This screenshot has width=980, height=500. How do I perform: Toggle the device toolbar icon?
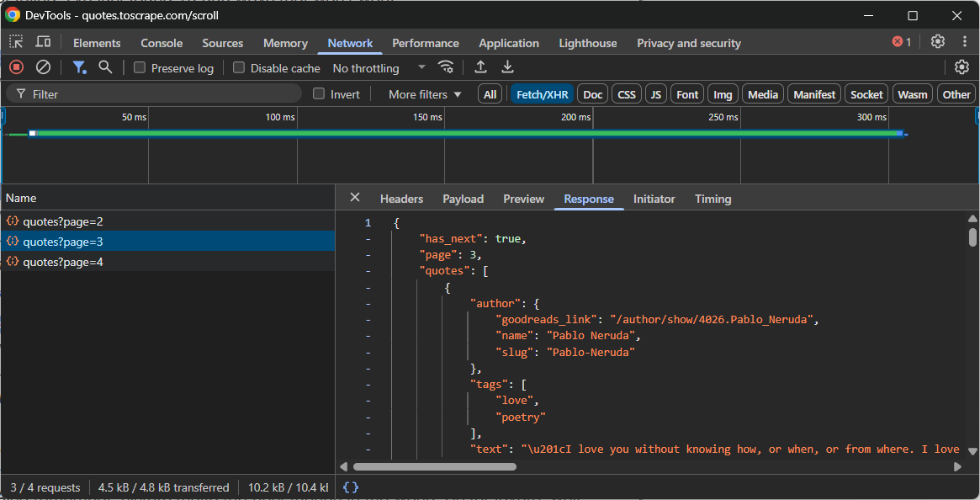click(x=43, y=42)
